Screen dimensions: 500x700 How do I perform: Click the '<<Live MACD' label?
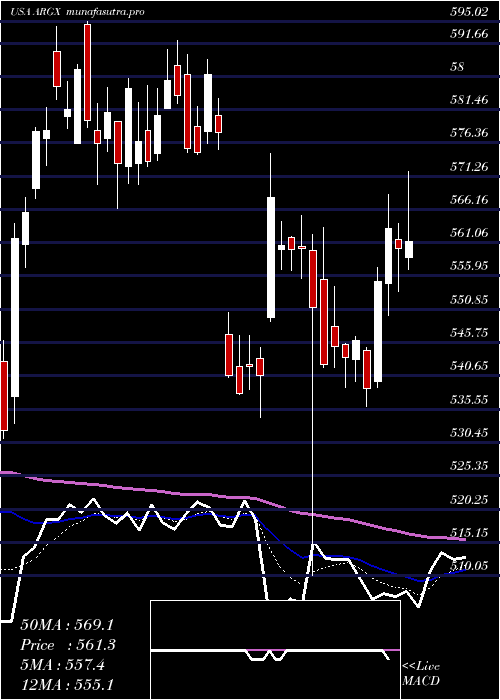(421, 673)
